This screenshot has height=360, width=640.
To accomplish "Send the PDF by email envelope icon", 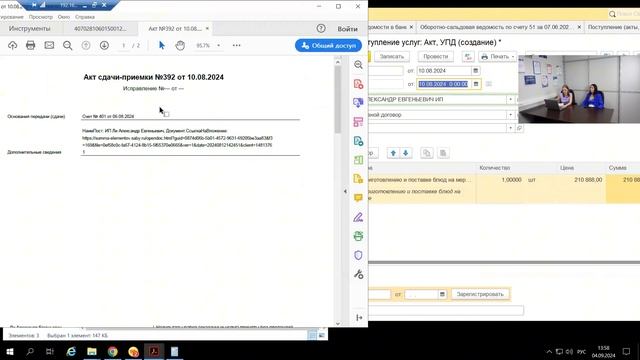I will tap(49, 45).
